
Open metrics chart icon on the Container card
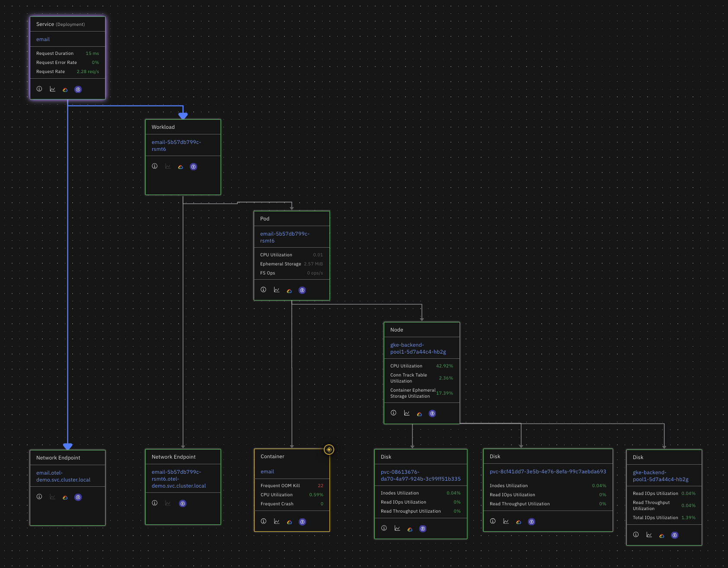coord(277,521)
